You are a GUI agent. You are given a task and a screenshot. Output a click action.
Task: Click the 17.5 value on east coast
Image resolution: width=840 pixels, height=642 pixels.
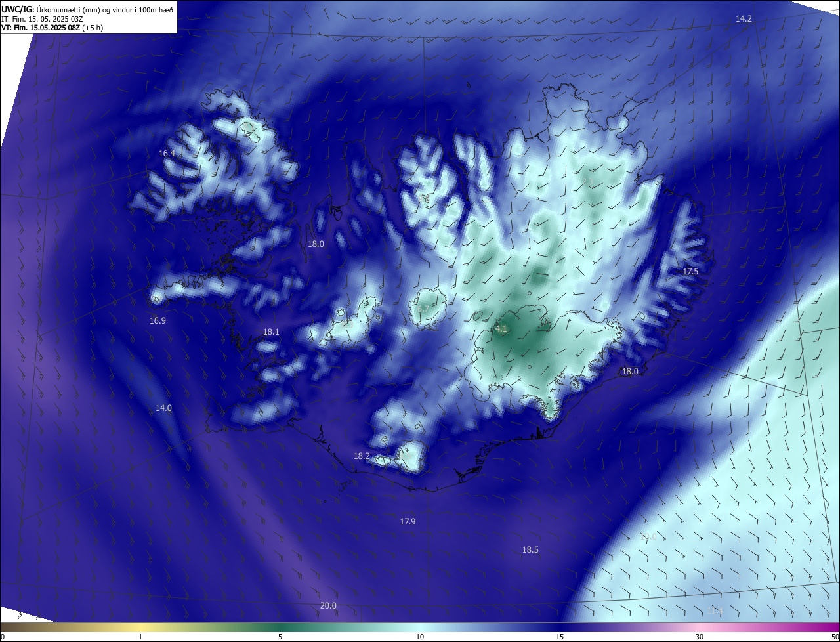coord(690,271)
